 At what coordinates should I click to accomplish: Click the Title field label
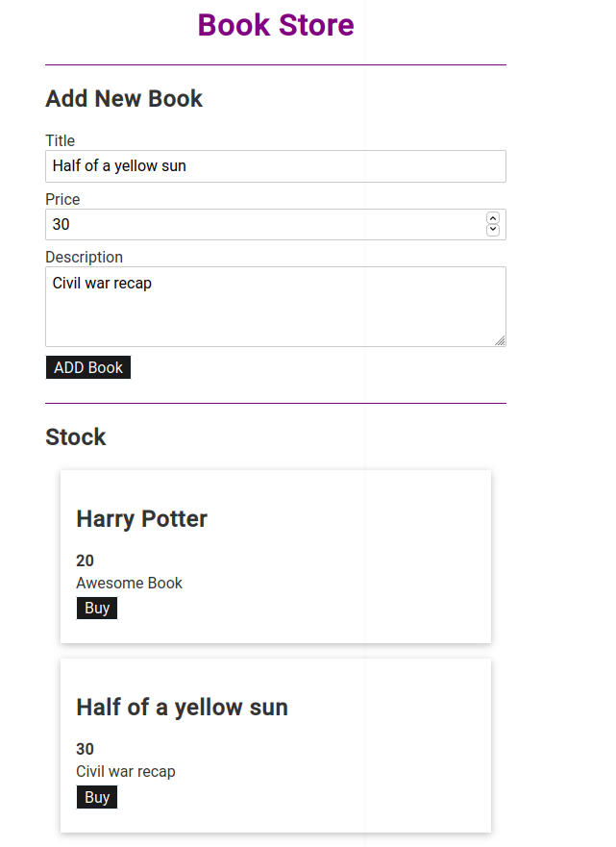pyautogui.click(x=60, y=140)
